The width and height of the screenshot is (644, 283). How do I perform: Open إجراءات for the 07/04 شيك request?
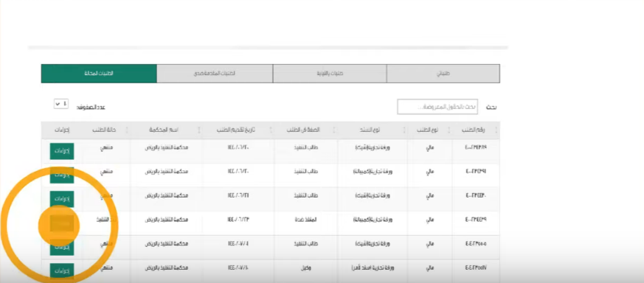tap(62, 248)
